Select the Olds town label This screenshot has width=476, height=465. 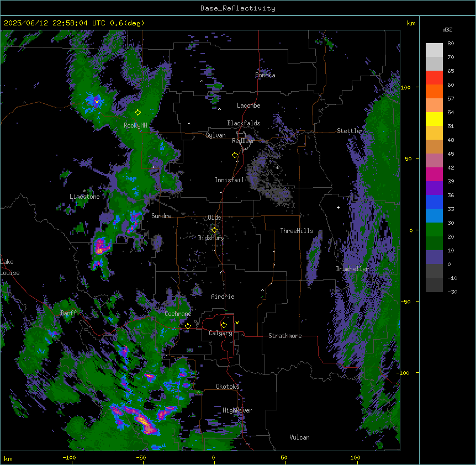[214, 218]
